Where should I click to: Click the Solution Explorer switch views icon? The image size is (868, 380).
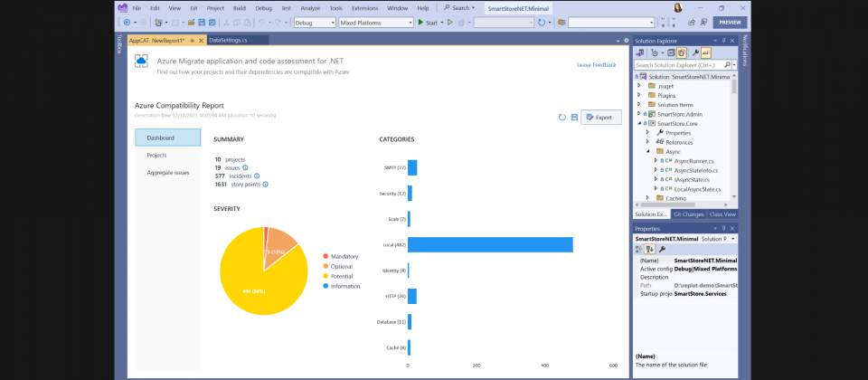tap(640, 52)
